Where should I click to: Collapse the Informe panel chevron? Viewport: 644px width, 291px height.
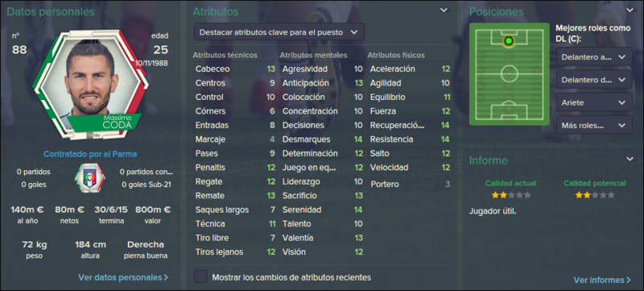630,159
